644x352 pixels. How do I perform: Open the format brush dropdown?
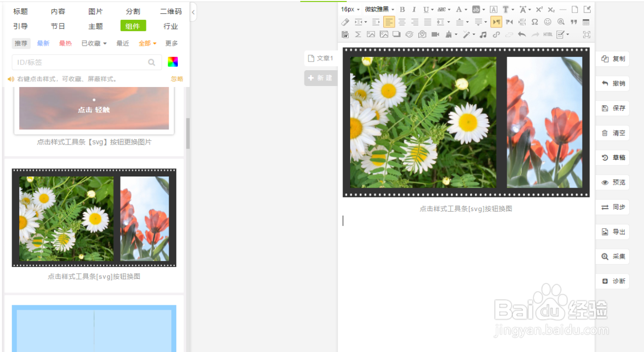[456, 35]
